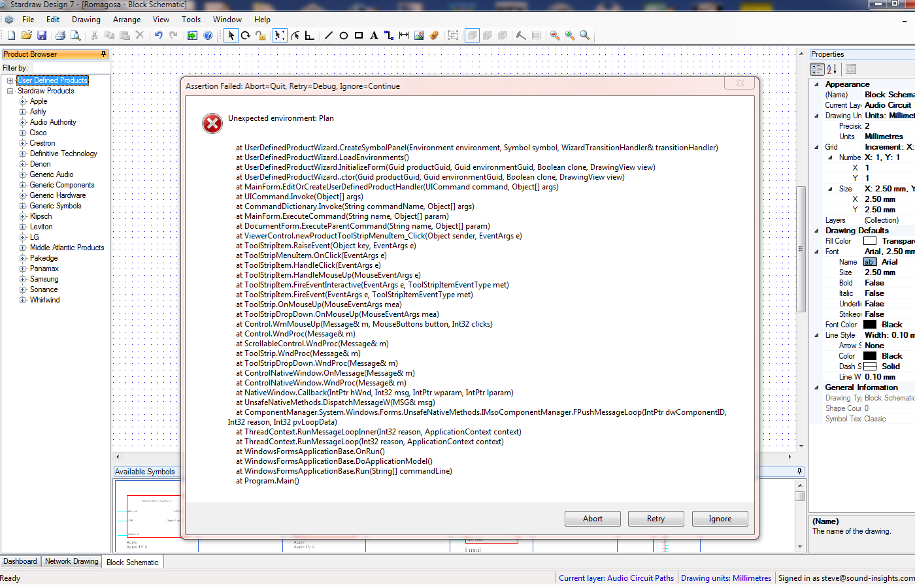Viewport: 915px width, 588px height.
Task: Click the blue Help question mark icon
Action: [208, 35]
